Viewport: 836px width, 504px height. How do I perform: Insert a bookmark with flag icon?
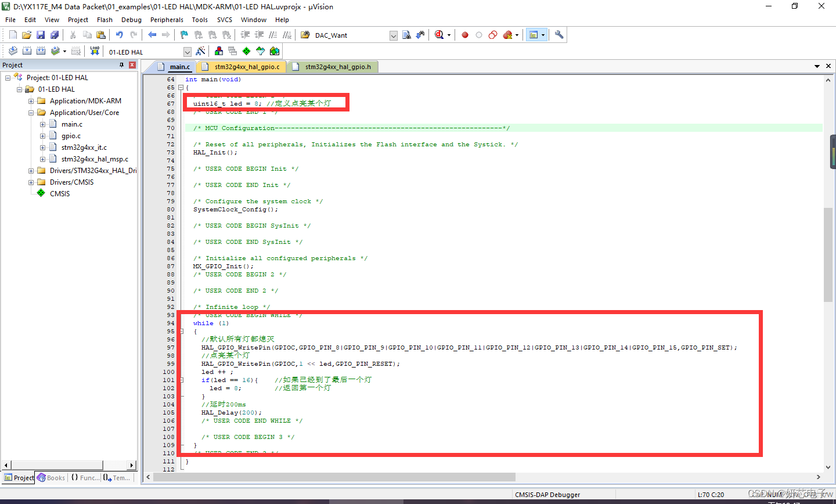tap(184, 35)
